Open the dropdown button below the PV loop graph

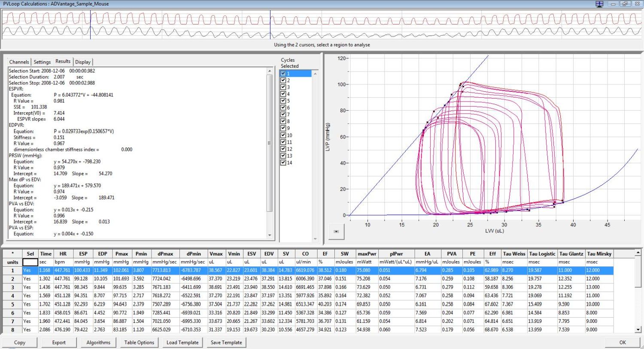click(336, 232)
